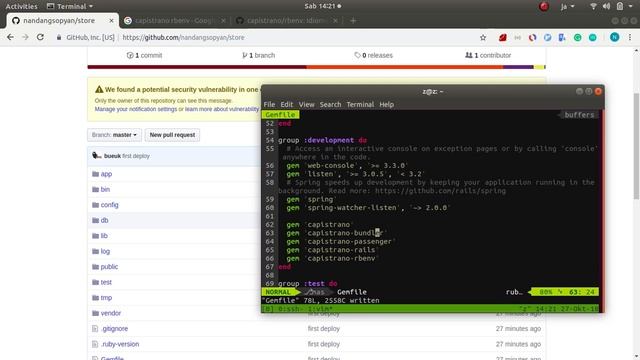Open the Terminal app menu in top bar
640x360 pixels.
(x=70, y=6)
